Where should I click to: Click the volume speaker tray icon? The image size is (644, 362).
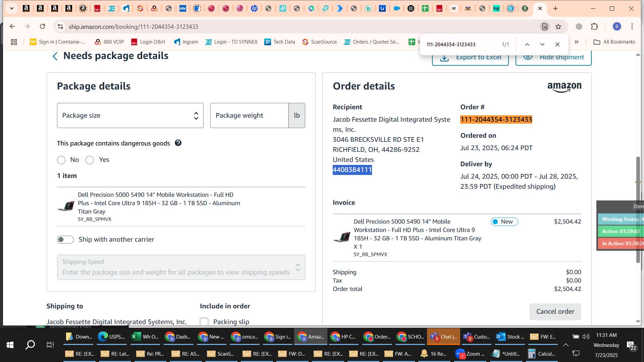point(586,337)
